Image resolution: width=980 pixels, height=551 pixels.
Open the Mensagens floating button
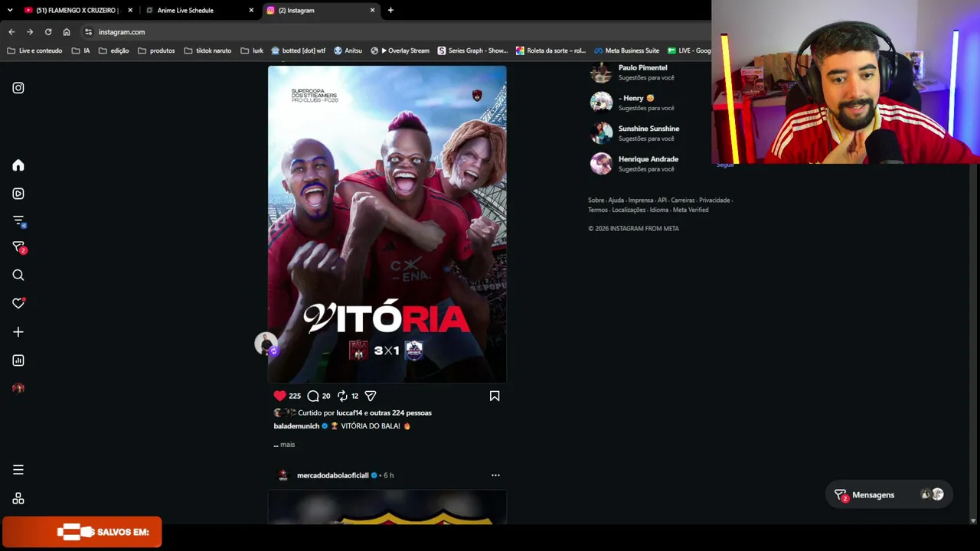(x=890, y=495)
